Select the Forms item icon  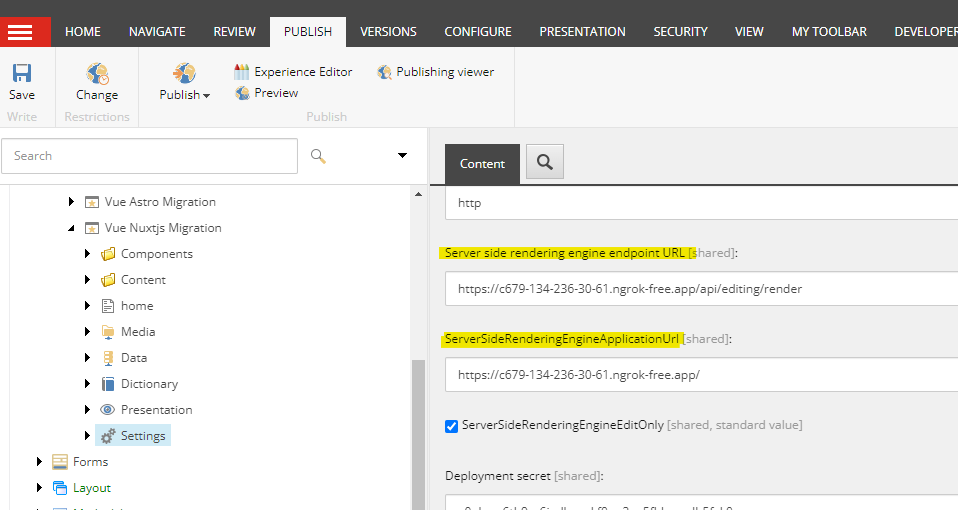60,462
